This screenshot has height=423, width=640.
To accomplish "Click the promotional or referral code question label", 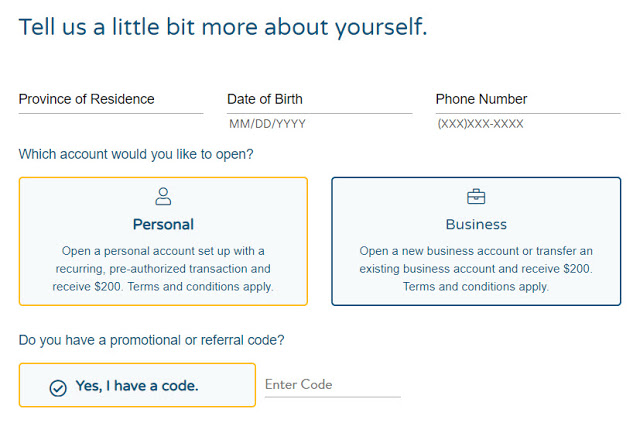I will click(151, 340).
